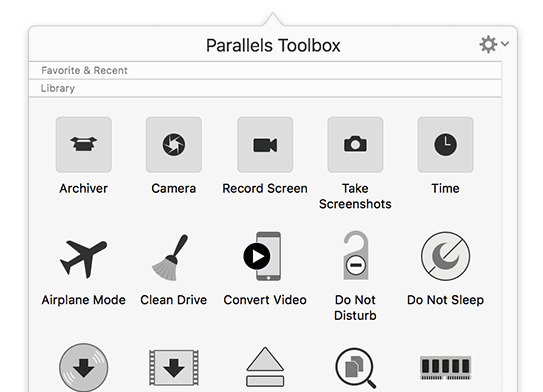The image size is (543, 392).
Task: Click the eject triangle icon
Action: click(x=265, y=367)
